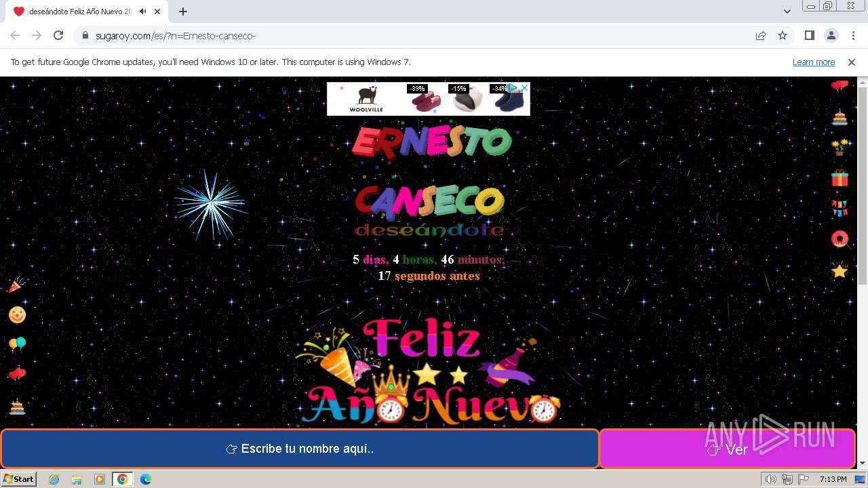Dismiss the Chrome update notification bar
Screen dimensions: 868x488
click(852, 62)
